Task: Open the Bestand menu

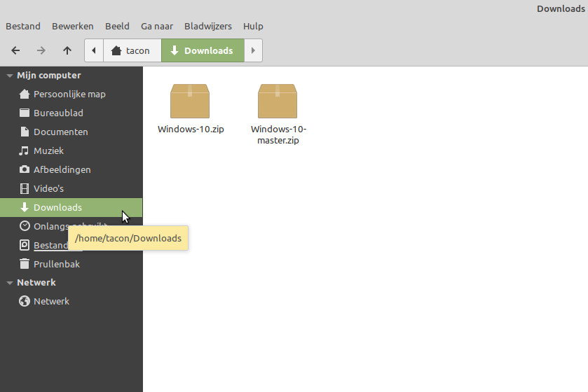Action: 23,26
